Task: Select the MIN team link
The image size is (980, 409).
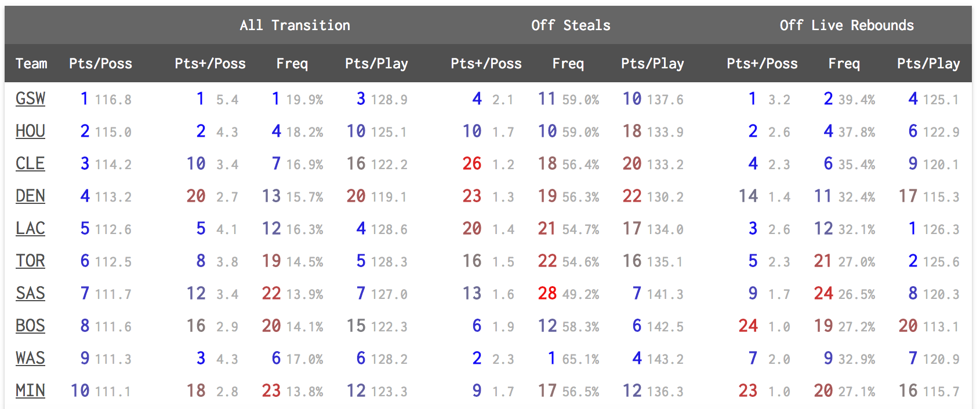Action: point(30,391)
